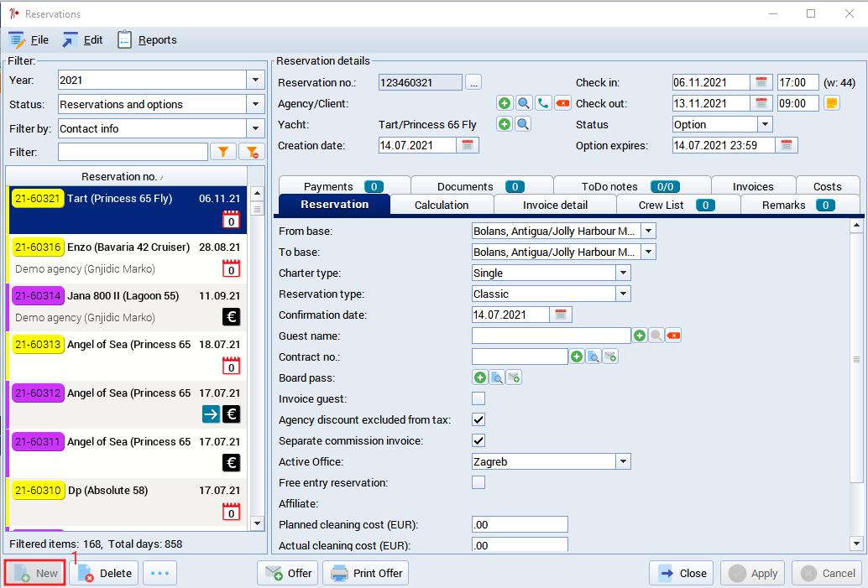868x588 pixels.
Task: Open the Invoice detail tab
Action: coord(555,206)
